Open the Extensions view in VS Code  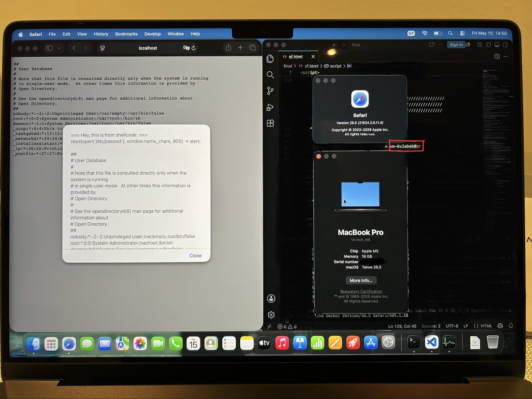click(x=270, y=123)
